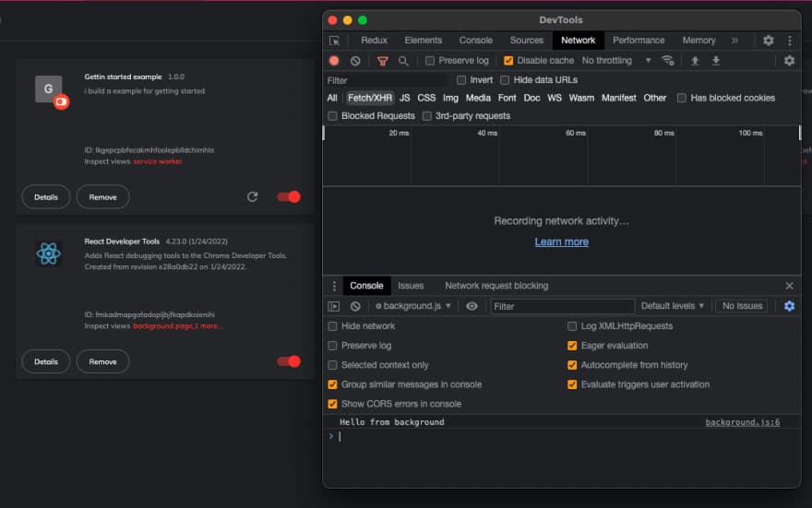Import HAR file upload icon
Image resolution: width=812 pixels, height=508 pixels.
tap(695, 61)
